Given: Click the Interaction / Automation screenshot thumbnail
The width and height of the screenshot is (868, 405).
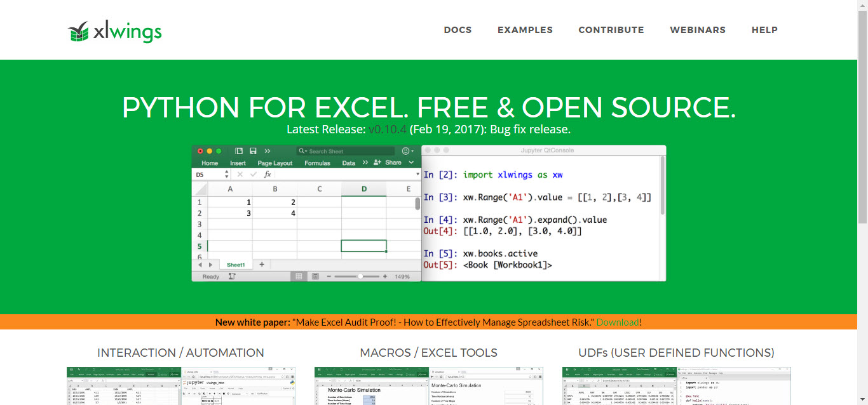Looking at the screenshot, I should [x=180, y=386].
